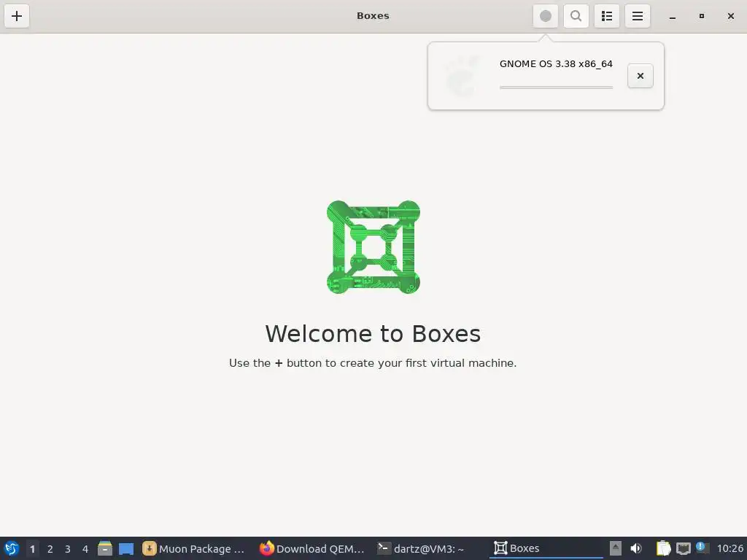Select Boxes taskbar entry
Image resolution: width=747 pixels, height=560 pixels.
pyautogui.click(x=546, y=548)
